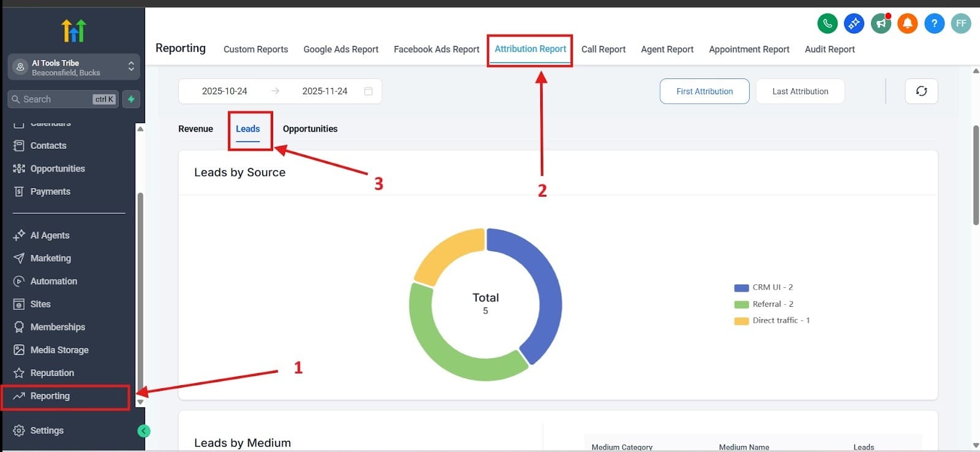980x452 pixels.
Task: Click the Opportunities sidebar icon
Action: [19, 168]
